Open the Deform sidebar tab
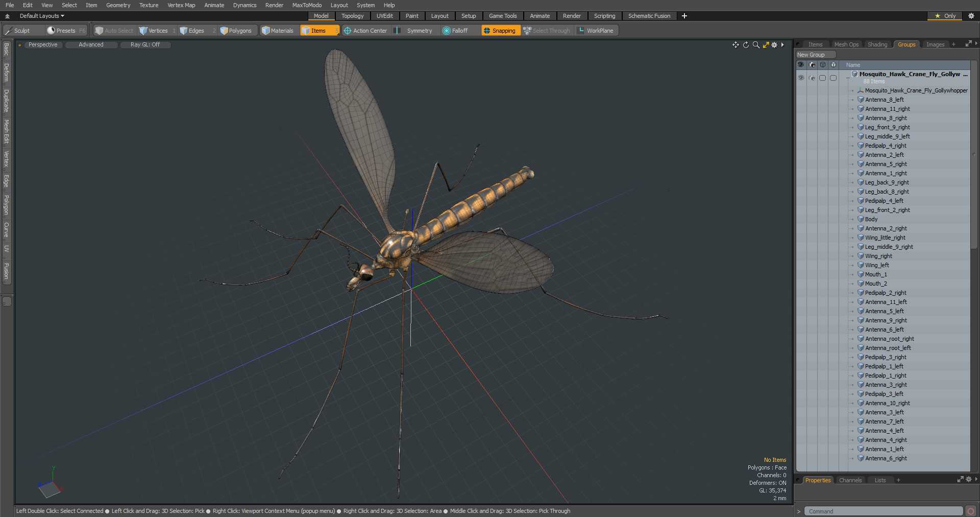Image resolution: width=980 pixels, height=517 pixels. click(x=7, y=73)
